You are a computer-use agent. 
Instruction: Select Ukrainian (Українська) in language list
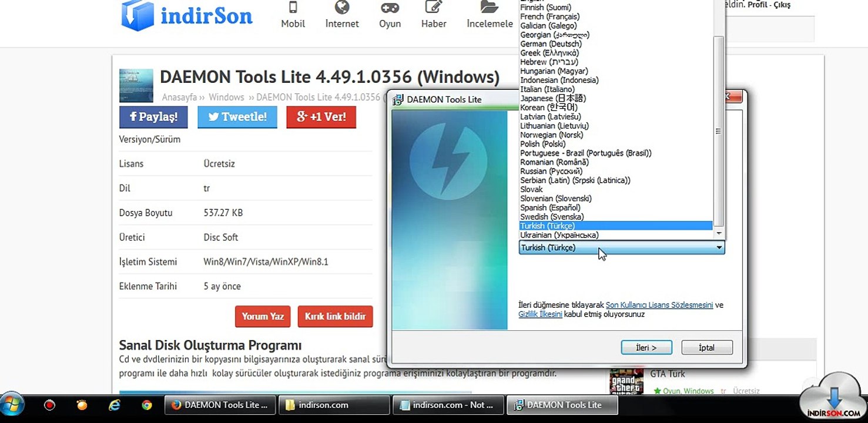pos(616,235)
